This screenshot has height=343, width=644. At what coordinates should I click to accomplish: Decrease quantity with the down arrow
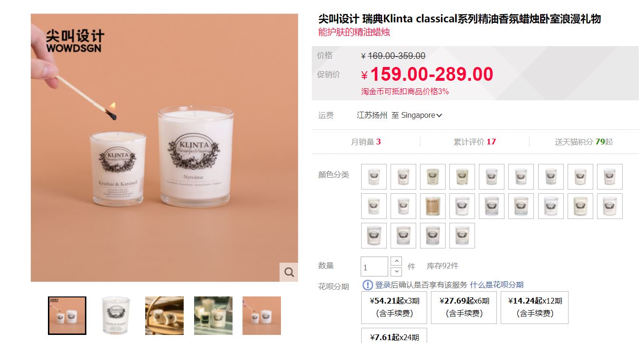point(396,272)
